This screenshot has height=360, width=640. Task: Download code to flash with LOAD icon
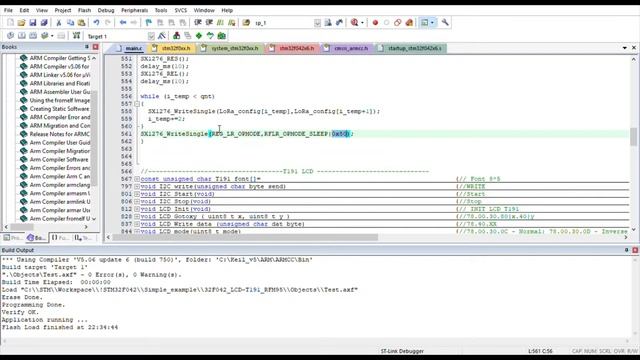tap(76, 36)
